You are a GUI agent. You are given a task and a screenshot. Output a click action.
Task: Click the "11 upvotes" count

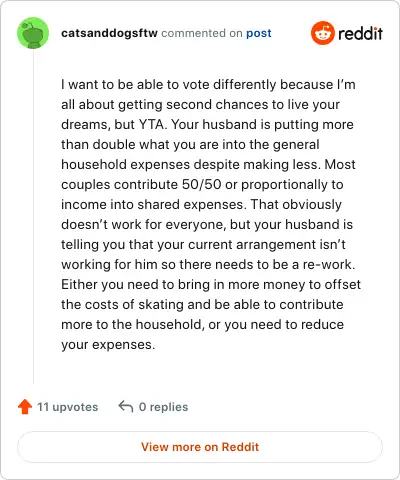(x=68, y=407)
